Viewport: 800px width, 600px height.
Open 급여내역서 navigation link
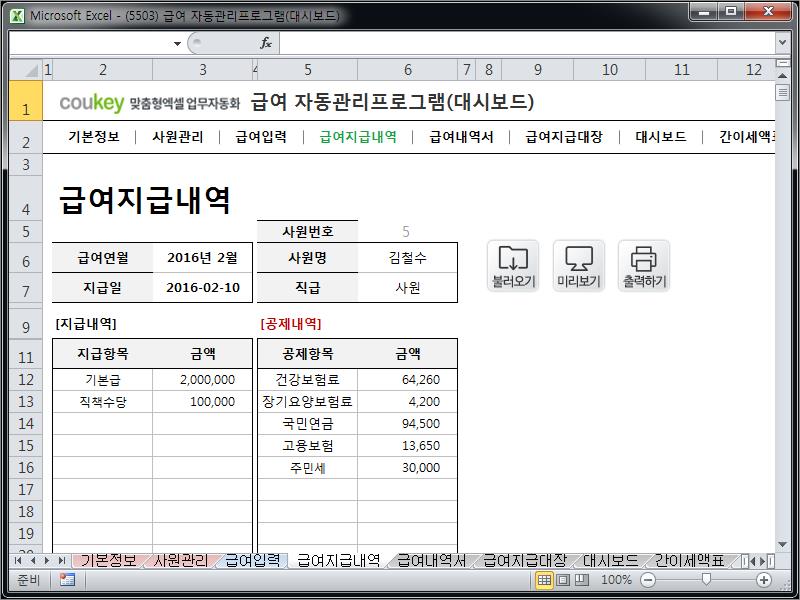461,137
